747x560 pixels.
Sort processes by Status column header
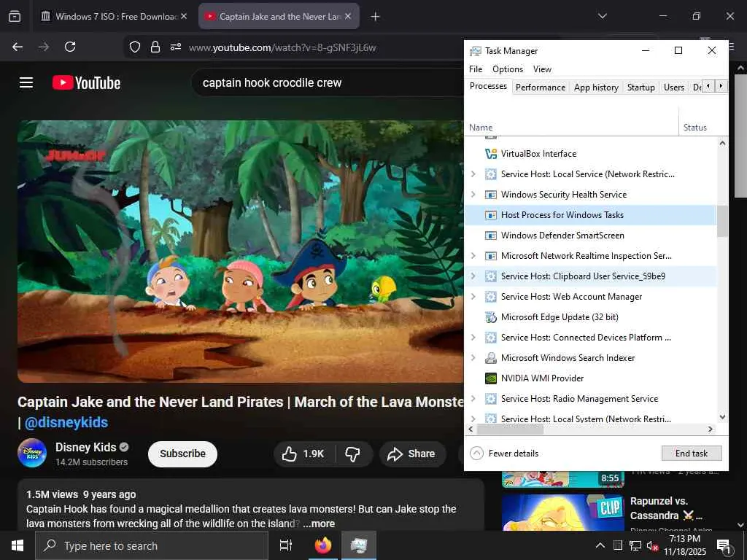point(703,121)
